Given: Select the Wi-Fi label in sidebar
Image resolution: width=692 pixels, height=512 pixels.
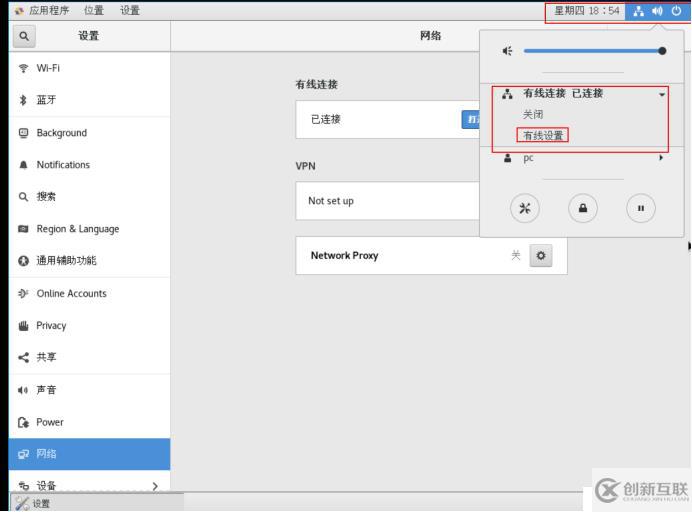Looking at the screenshot, I should 48,68.
